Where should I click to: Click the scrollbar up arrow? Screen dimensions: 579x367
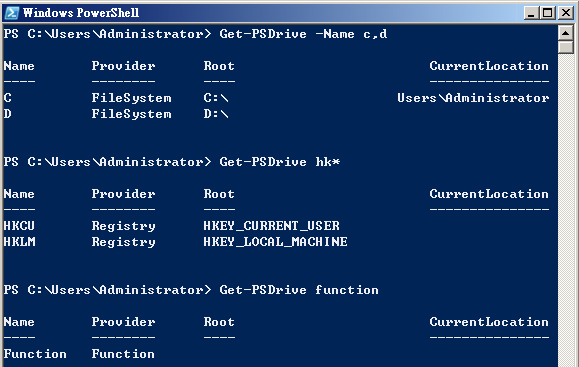pyautogui.click(x=565, y=33)
